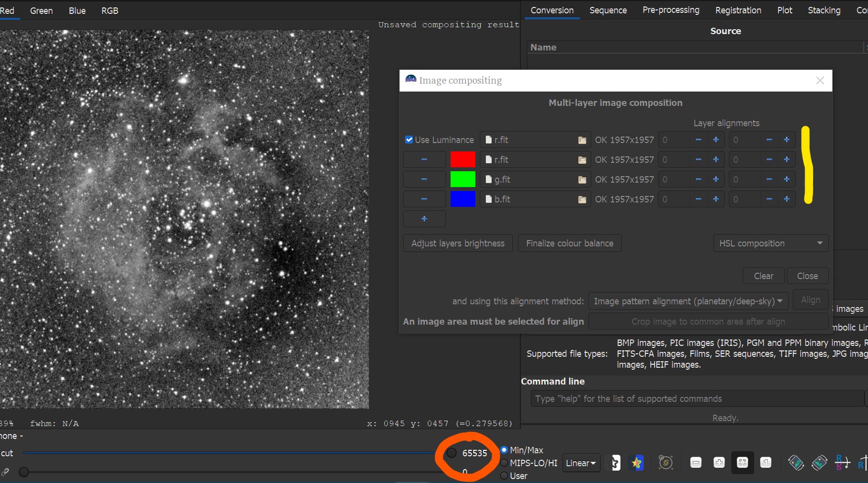
Task: Toggle the negative view star icon
Action: click(x=614, y=463)
